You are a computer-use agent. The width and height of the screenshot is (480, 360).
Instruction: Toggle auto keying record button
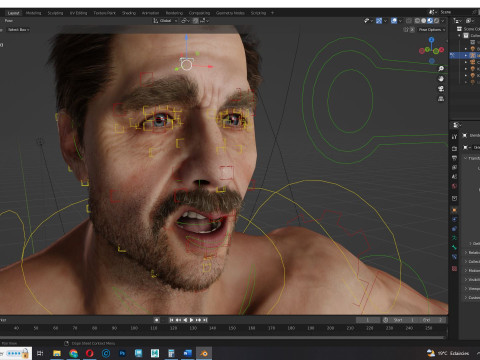pyautogui.click(x=156, y=320)
